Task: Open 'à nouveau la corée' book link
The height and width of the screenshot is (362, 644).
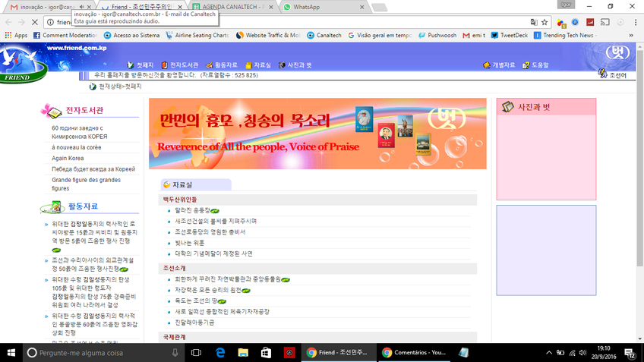Action: point(77,147)
